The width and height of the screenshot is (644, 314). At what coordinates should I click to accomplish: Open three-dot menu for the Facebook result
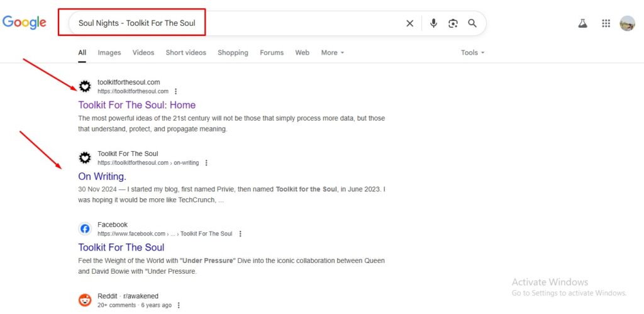[x=240, y=234]
